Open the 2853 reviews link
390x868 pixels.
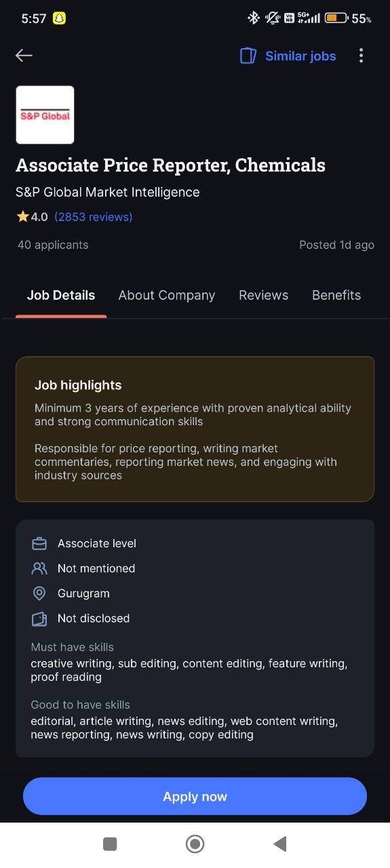[94, 217]
